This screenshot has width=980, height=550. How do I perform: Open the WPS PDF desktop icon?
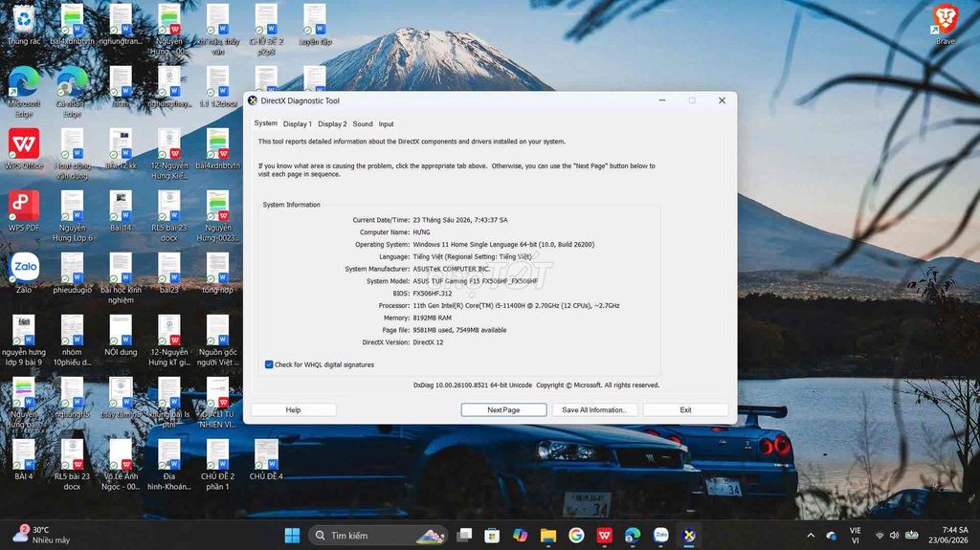point(24,211)
